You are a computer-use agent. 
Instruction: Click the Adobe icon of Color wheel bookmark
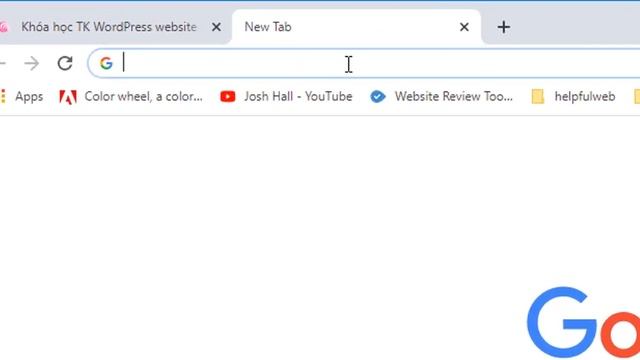[x=68, y=97]
